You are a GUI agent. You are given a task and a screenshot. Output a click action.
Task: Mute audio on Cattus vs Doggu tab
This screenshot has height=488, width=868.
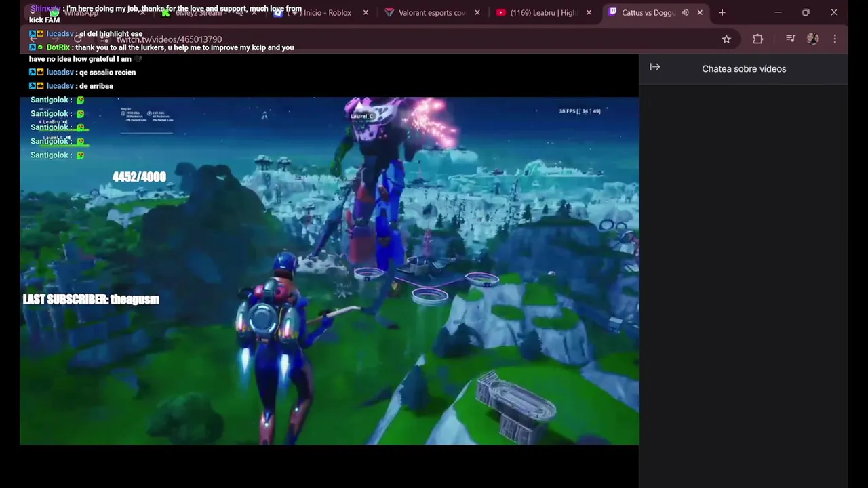[685, 13]
